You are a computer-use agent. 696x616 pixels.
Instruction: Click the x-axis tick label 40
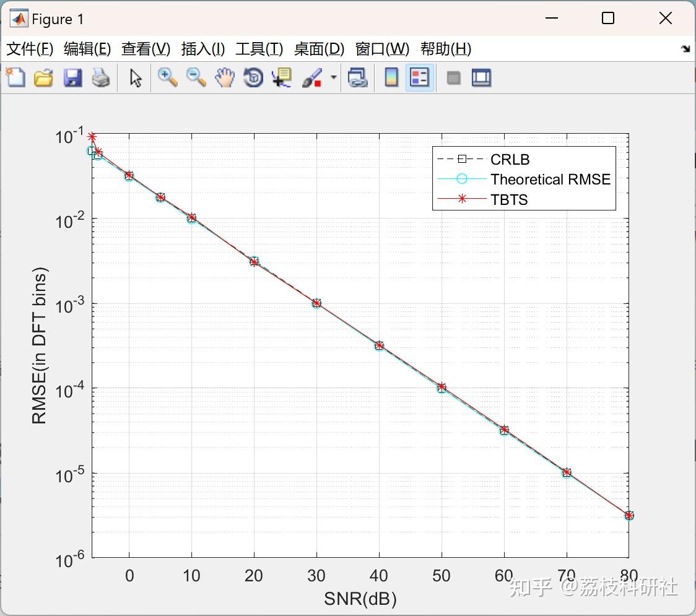point(378,576)
